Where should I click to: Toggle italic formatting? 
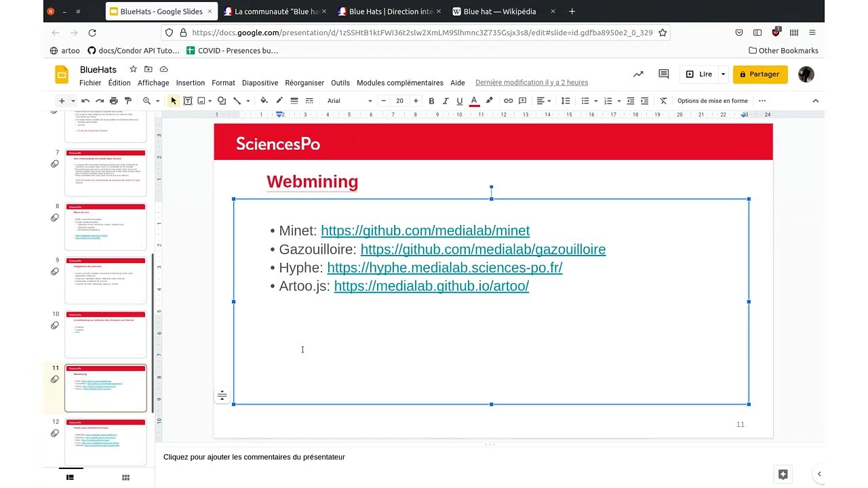(446, 101)
